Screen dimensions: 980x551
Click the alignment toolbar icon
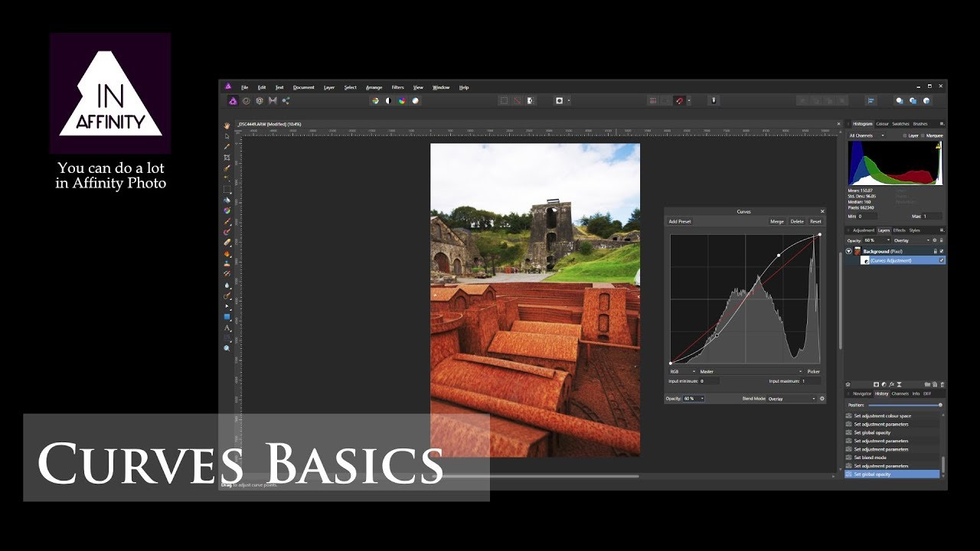tap(871, 100)
